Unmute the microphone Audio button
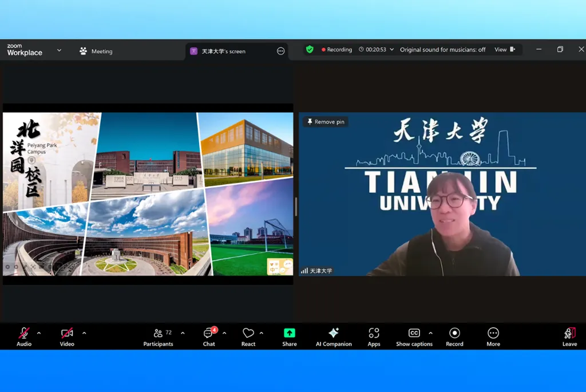This screenshot has height=392, width=586. [x=24, y=336]
